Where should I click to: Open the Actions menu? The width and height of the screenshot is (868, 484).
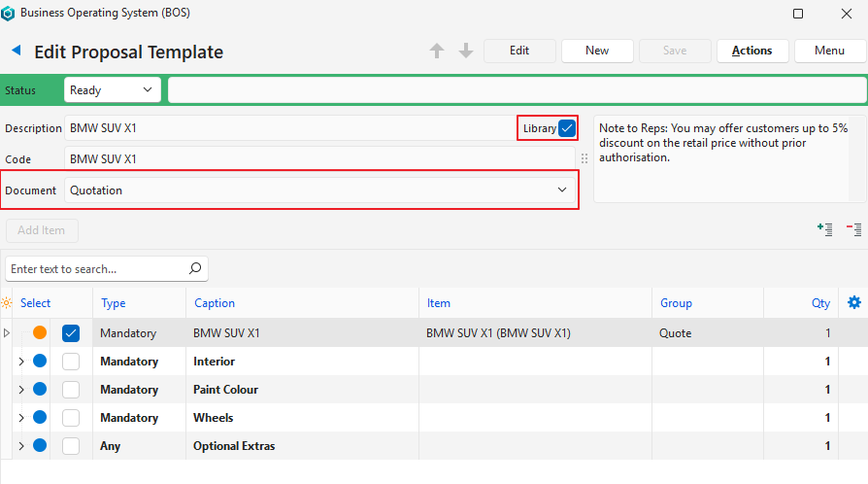[x=751, y=51]
